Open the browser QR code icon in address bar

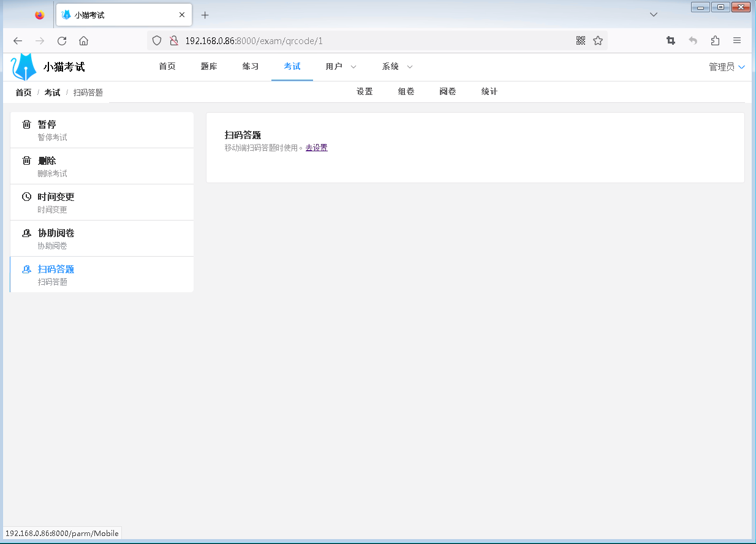[x=581, y=40]
